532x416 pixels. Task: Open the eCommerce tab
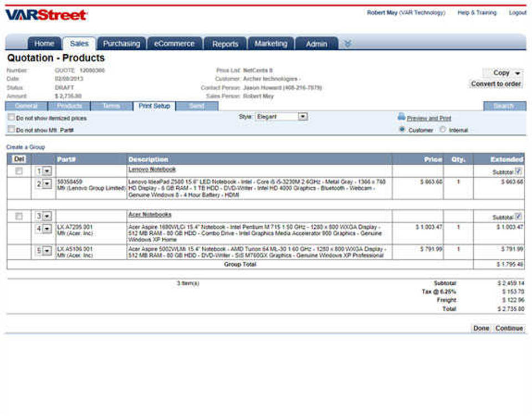175,44
